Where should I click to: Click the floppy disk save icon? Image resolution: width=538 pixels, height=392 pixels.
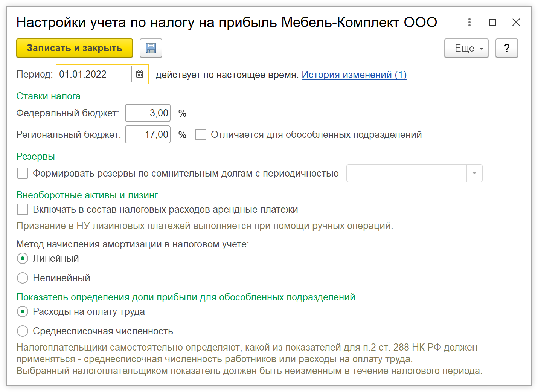tap(151, 48)
